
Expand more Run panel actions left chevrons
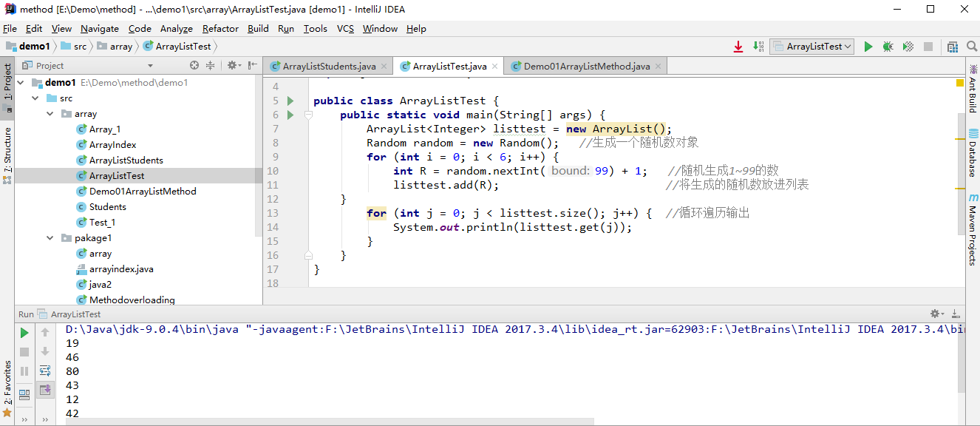click(x=24, y=419)
